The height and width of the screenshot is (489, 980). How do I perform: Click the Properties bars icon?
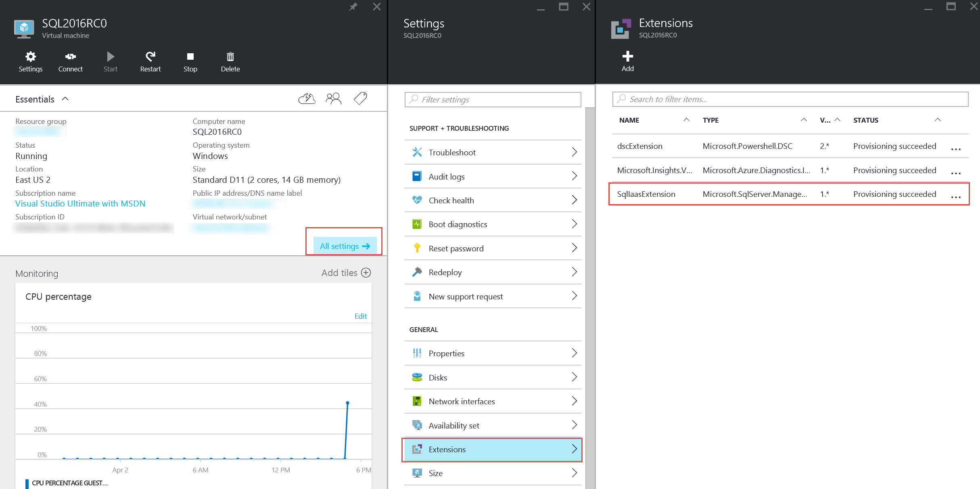point(417,353)
